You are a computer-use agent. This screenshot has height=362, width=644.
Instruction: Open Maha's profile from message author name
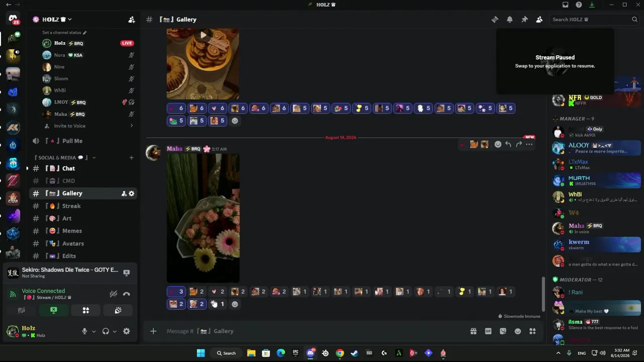tap(175, 149)
